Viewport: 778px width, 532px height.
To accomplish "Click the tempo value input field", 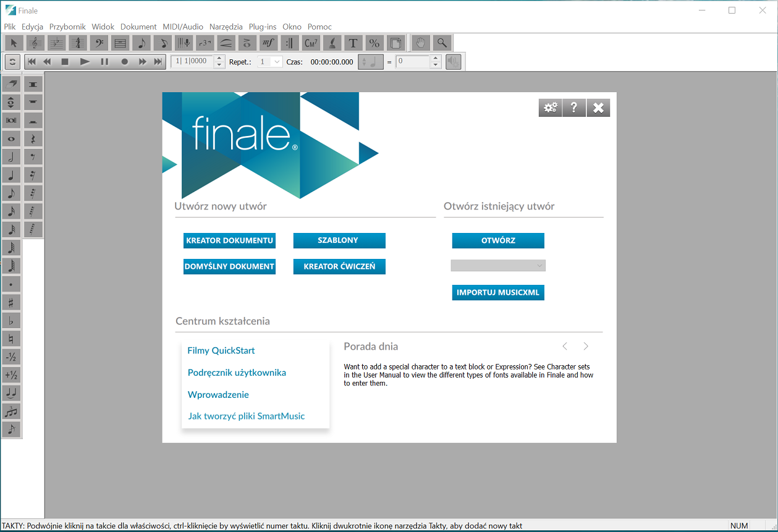I will [412, 62].
